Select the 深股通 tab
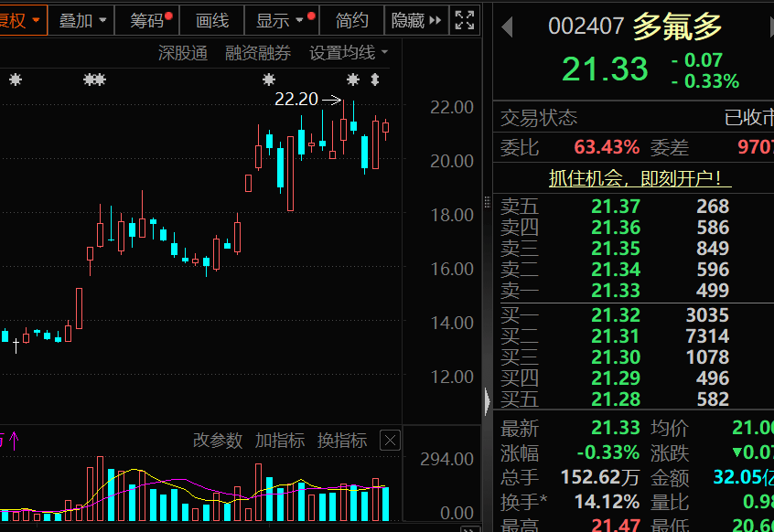The width and height of the screenshot is (774, 532). tap(183, 53)
